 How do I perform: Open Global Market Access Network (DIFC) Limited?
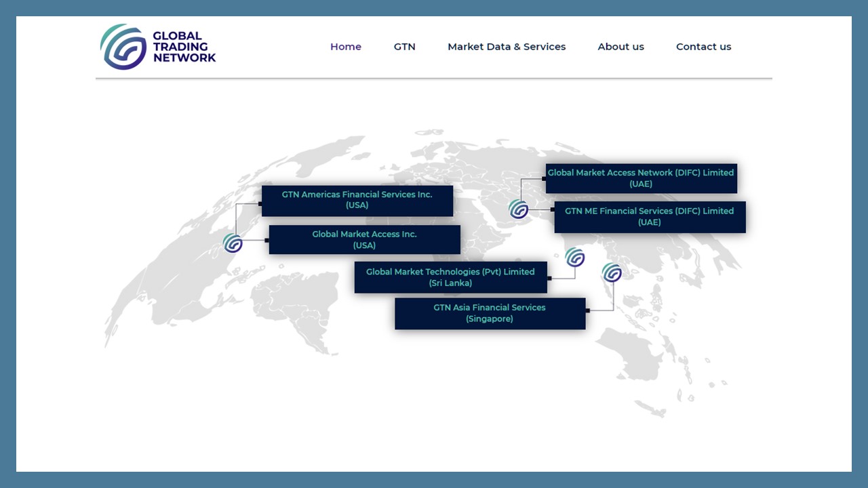(x=641, y=178)
